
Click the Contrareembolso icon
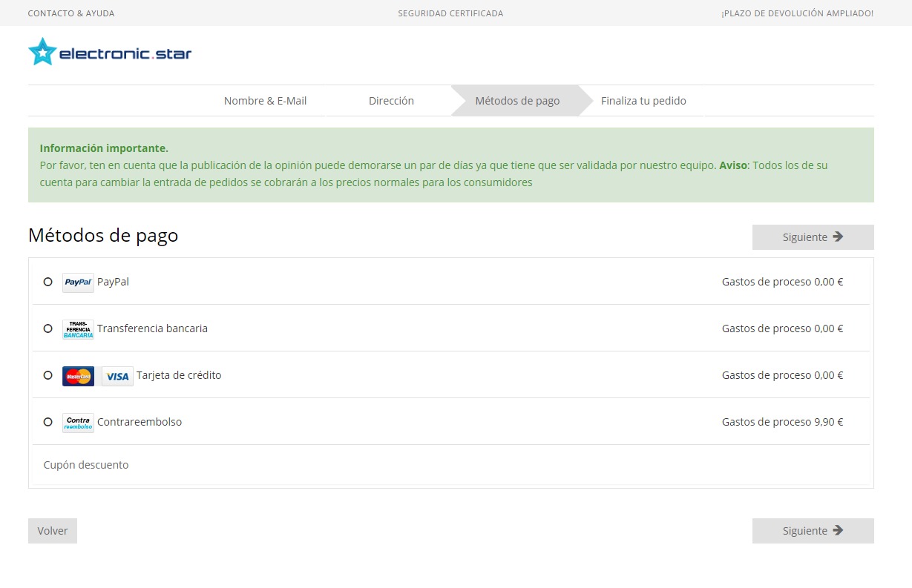(78, 423)
